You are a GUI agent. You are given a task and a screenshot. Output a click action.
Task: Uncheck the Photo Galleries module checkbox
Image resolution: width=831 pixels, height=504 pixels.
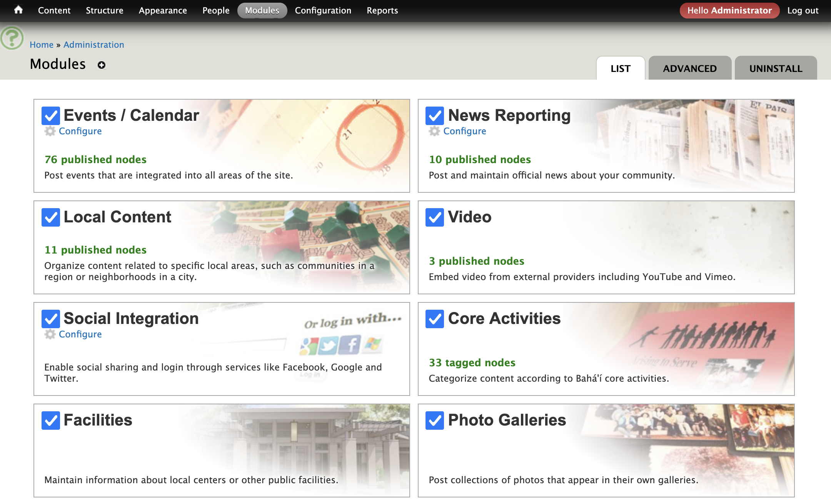[434, 421]
